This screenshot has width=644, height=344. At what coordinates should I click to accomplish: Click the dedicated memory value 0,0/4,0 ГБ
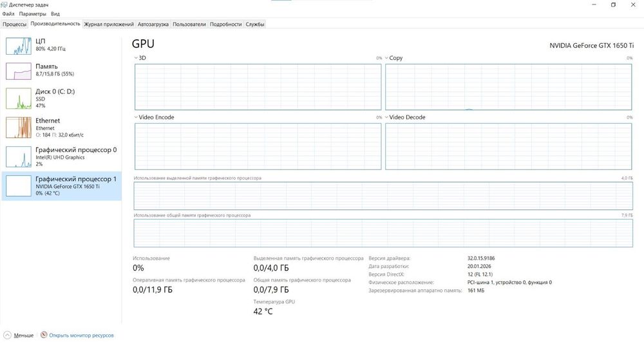coord(271,268)
